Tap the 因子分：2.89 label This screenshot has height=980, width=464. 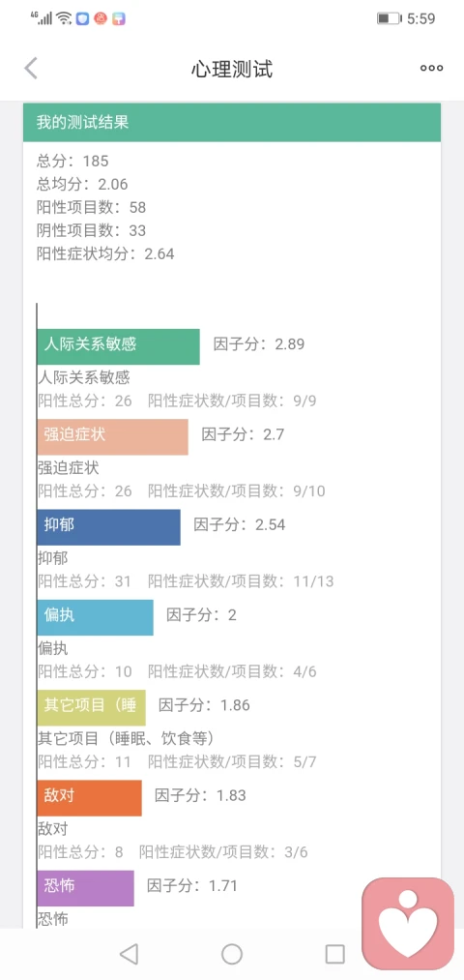259,344
